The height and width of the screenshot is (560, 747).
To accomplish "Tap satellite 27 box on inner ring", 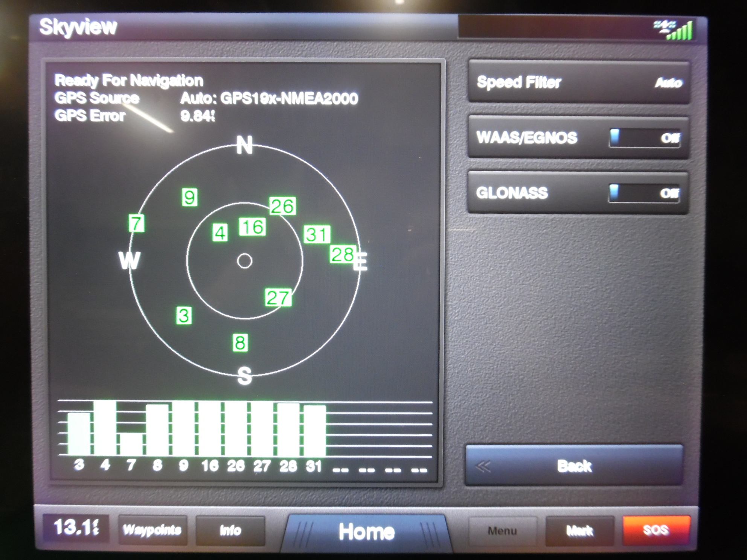I will [x=278, y=298].
